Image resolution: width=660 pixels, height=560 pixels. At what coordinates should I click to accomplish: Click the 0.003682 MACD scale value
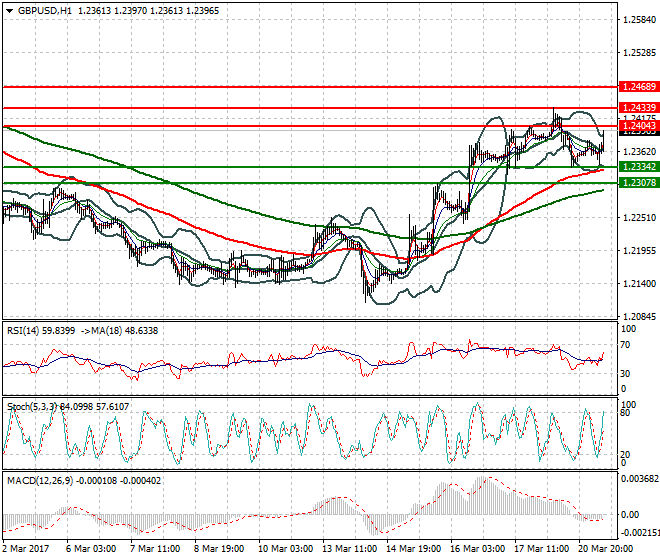click(x=640, y=479)
